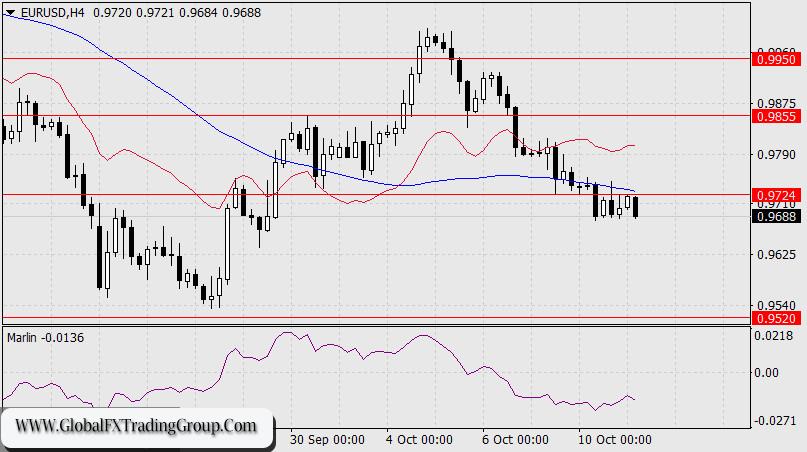Select the Marlin indicator label

(22, 338)
